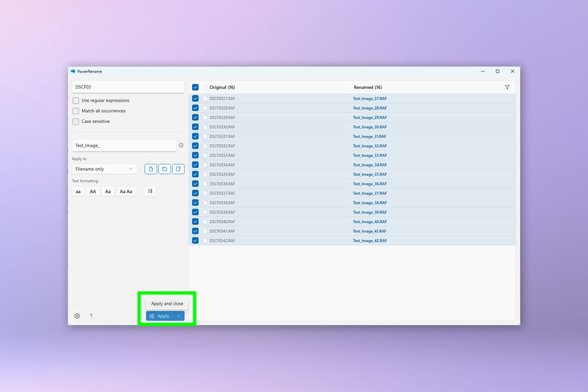588x392 pixels.
Task: Apply uppercase formatting with the 'AA' button
Action: [x=93, y=191]
